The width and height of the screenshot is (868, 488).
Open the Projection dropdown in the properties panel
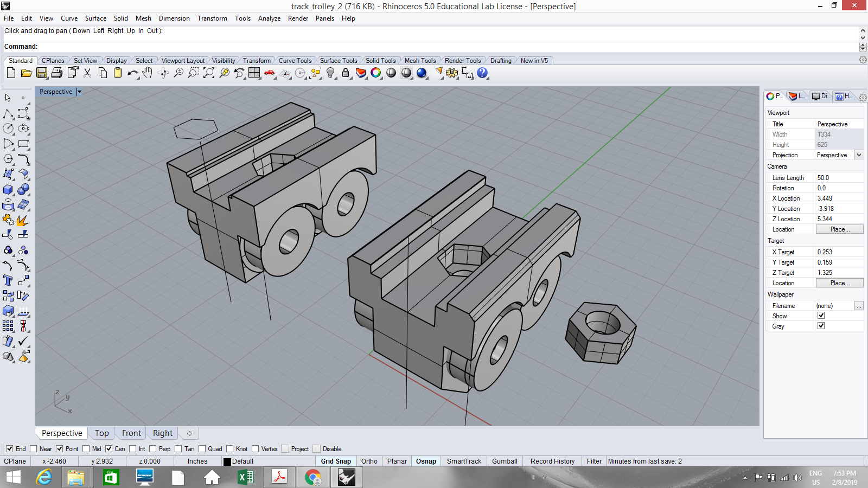coord(859,155)
